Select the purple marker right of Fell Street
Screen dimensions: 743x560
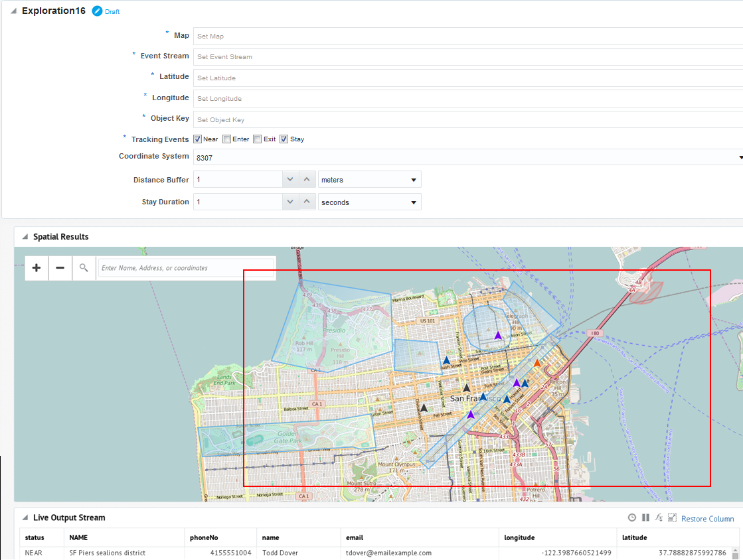tap(471, 415)
